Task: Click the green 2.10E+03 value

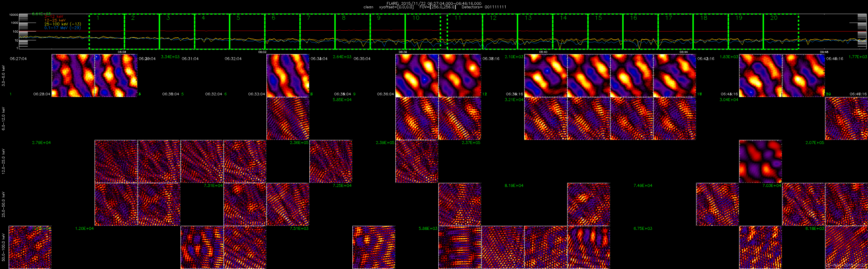Action: pyautogui.click(x=514, y=57)
